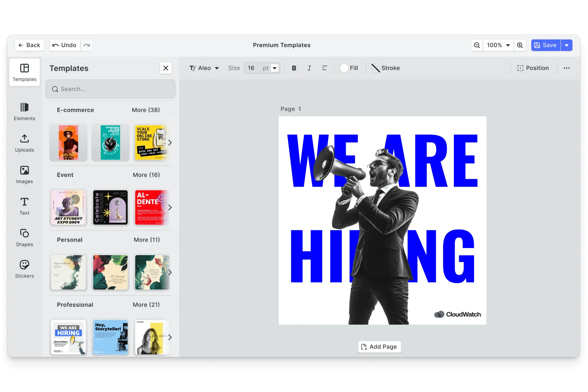
Task: Open the Stroke color swatch
Action: (375, 68)
